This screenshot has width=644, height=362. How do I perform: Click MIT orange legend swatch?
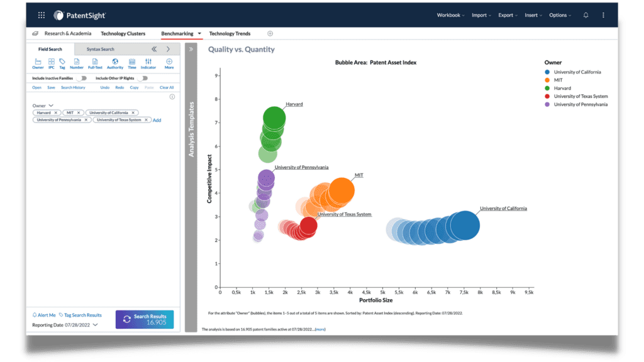click(x=547, y=80)
